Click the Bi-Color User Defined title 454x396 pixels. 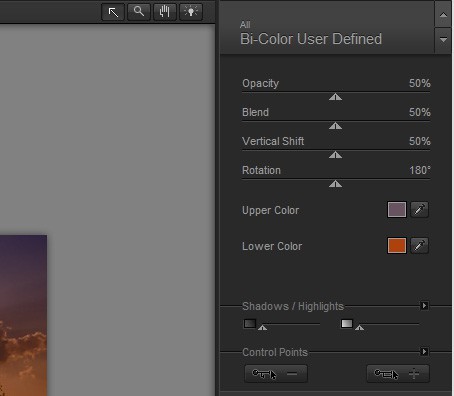[311, 39]
